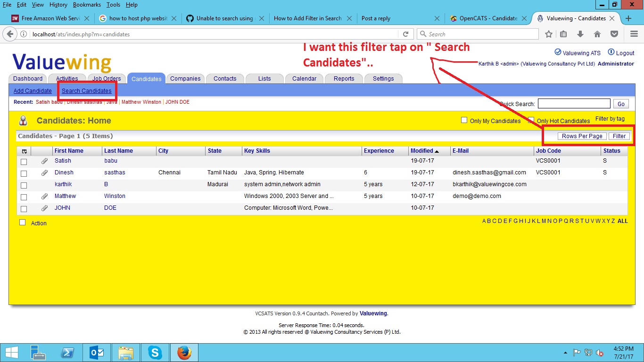The width and height of the screenshot is (644, 362).
Task: Open Valuewing ATS link at top right
Action: coord(578,53)
